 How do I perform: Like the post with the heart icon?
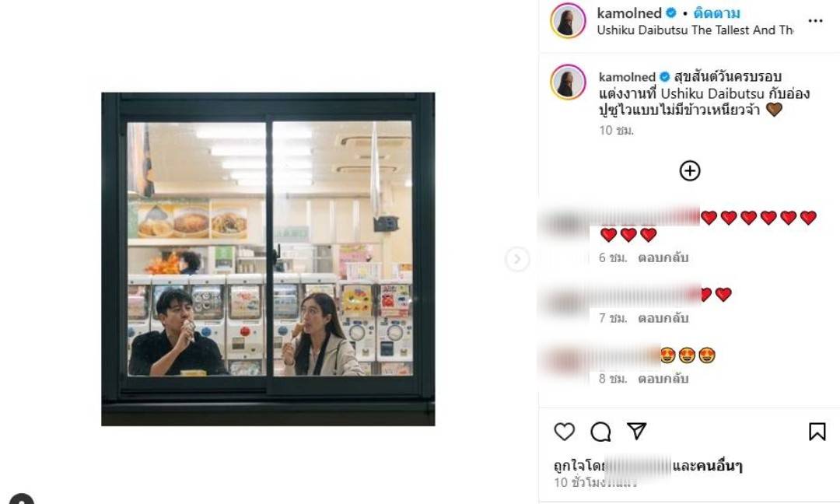564,432
